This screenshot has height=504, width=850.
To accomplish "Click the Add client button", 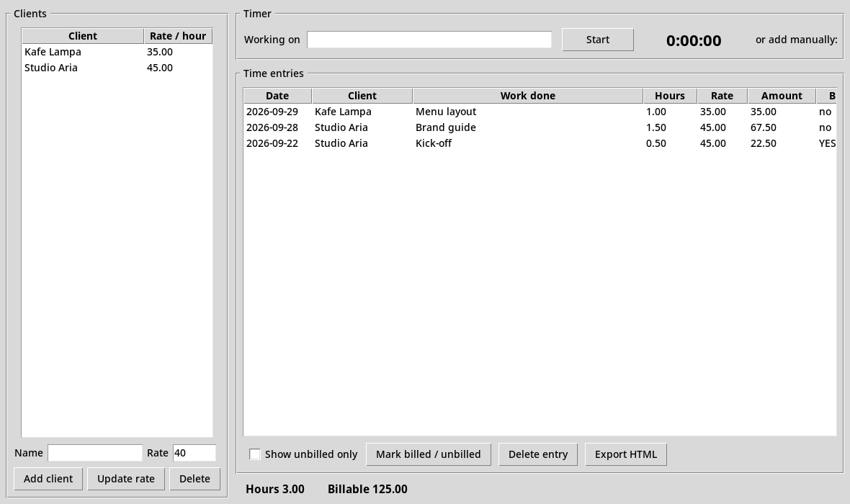I will tap(48, 479).
